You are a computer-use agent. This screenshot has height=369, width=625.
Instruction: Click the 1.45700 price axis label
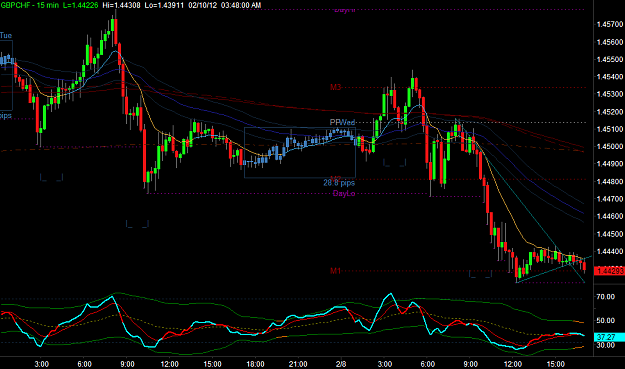coord(609,25)
